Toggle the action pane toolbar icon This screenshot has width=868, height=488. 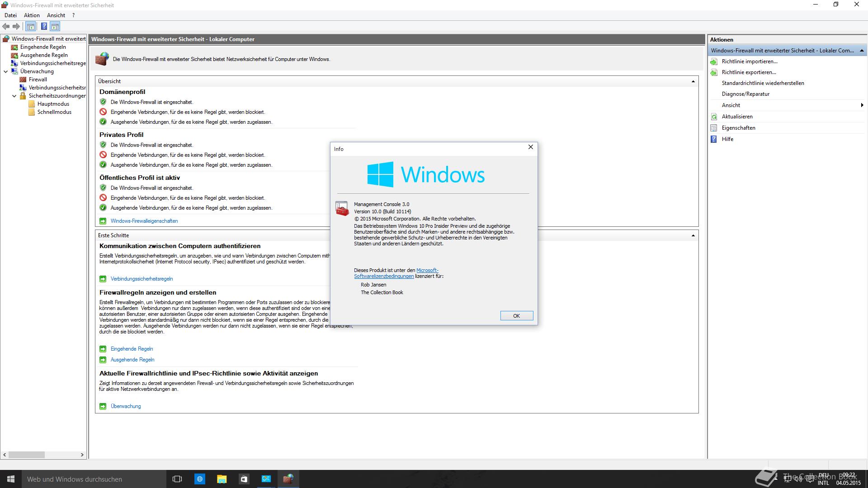tap(55, 27)
